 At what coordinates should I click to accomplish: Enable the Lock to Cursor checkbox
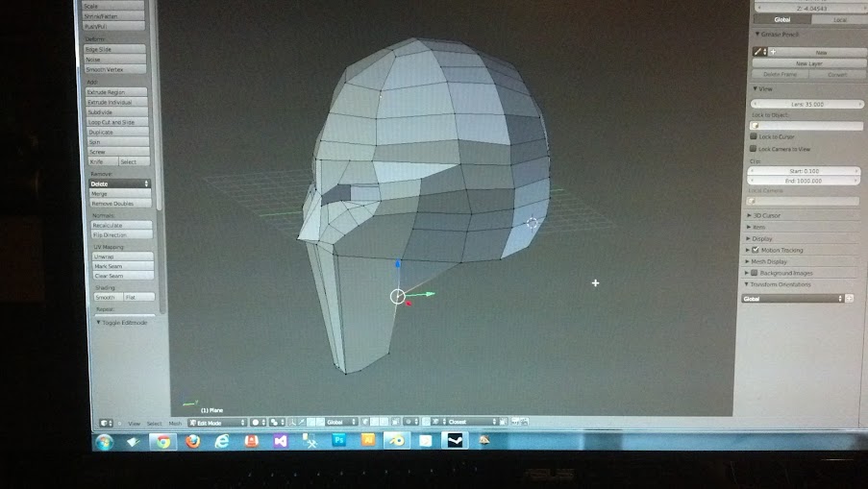tap(754, 136)
